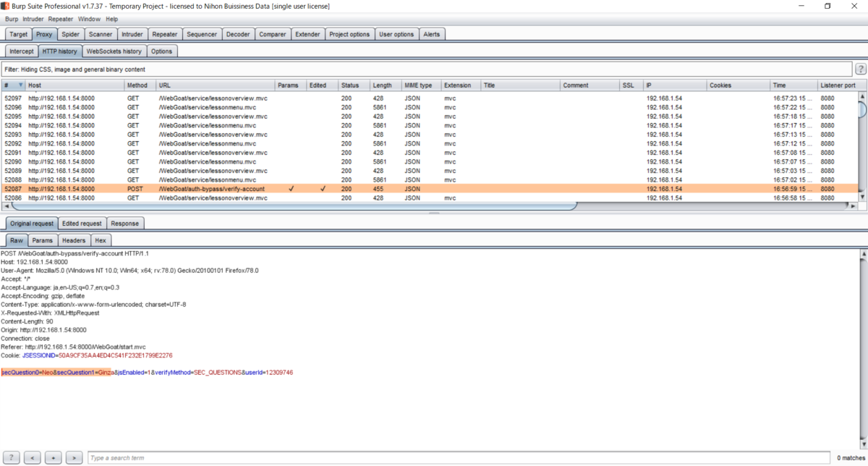Screen dimensions: 868x466
Task: Select history row 52097
Action: point(430,98)
